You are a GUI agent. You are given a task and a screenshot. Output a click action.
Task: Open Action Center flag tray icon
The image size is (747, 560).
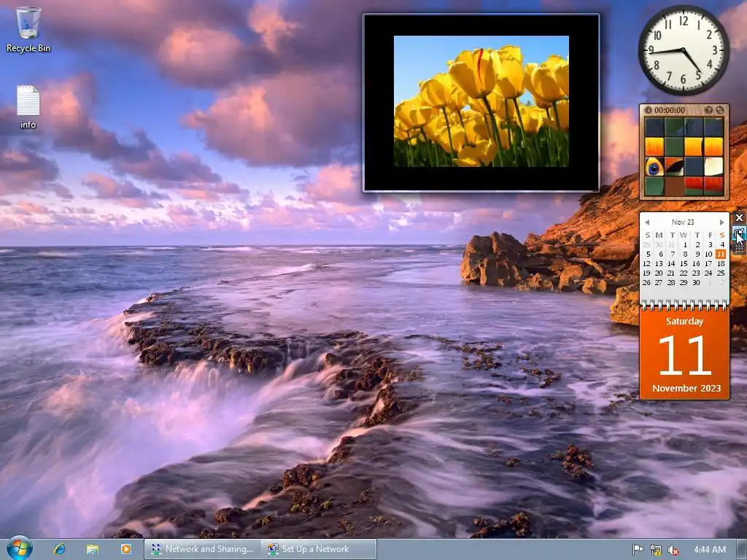[638, 550]
